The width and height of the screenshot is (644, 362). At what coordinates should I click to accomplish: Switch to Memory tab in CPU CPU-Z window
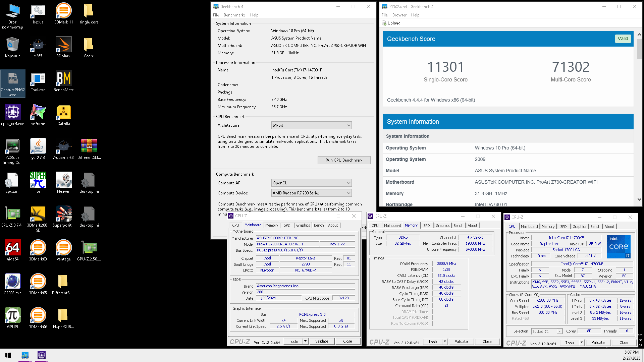pyautogui.click(x=548, y=227)
